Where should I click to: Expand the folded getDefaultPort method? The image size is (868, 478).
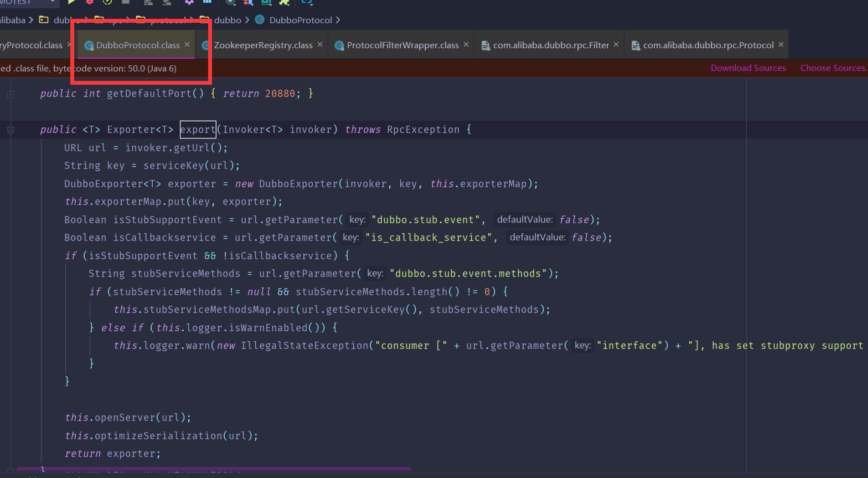point(11,94)
